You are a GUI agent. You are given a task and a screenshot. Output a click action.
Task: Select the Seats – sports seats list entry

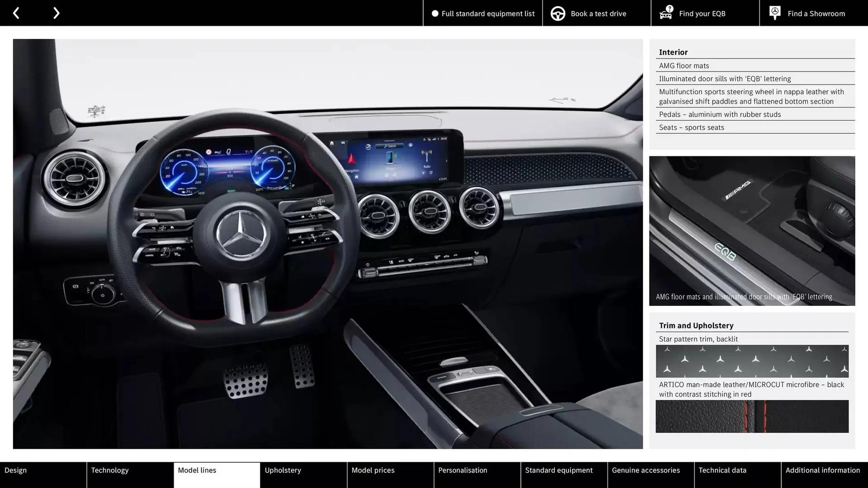click(x=691, y=127)
